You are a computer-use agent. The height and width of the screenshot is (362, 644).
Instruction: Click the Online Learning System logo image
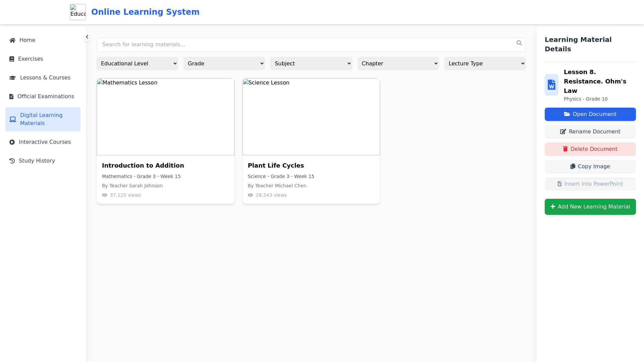78,12
